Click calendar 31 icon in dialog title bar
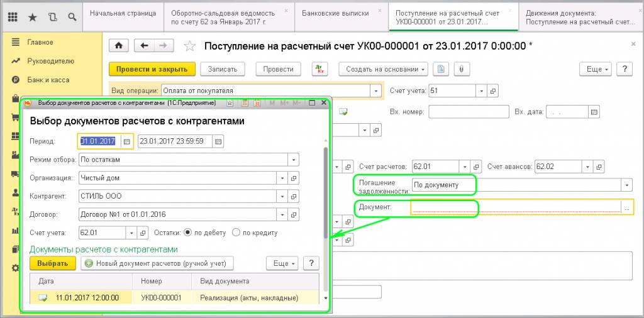 (257, 103)
